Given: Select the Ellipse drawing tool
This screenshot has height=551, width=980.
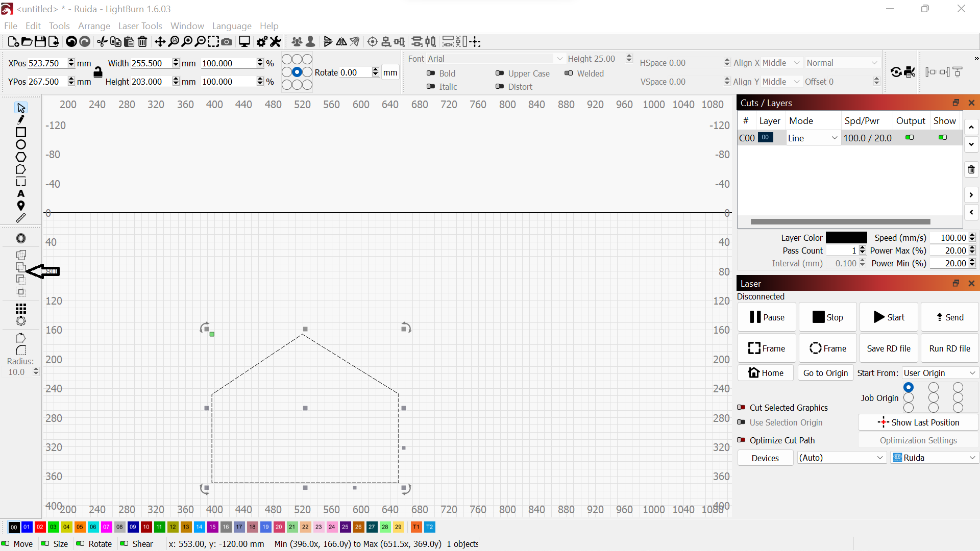Looking at the screenshot, I should pos(20,144).
